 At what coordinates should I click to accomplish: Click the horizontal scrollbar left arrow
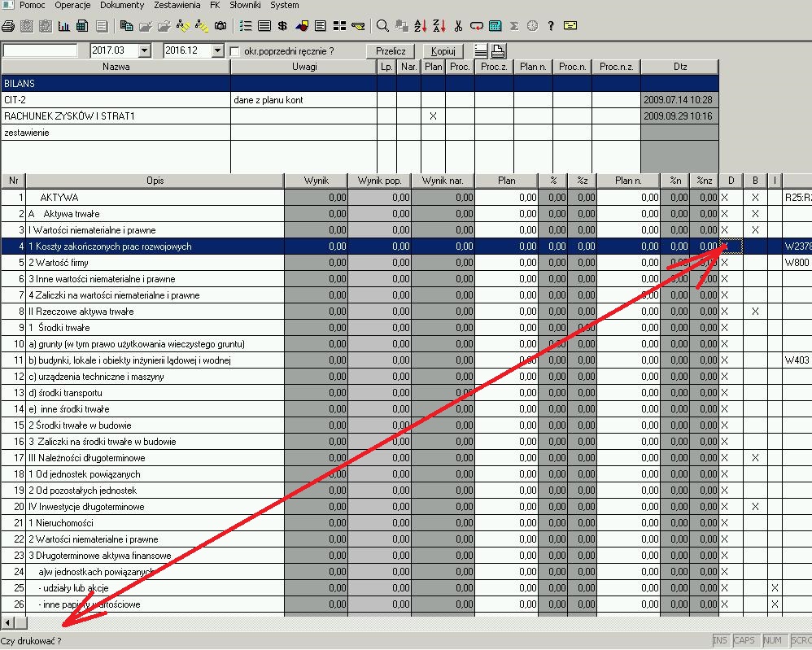coord(8,622)
